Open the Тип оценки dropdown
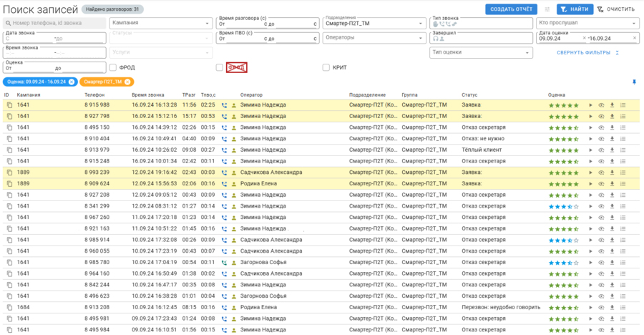Viewport: 644px width, 335px height. tap(481, 53)
